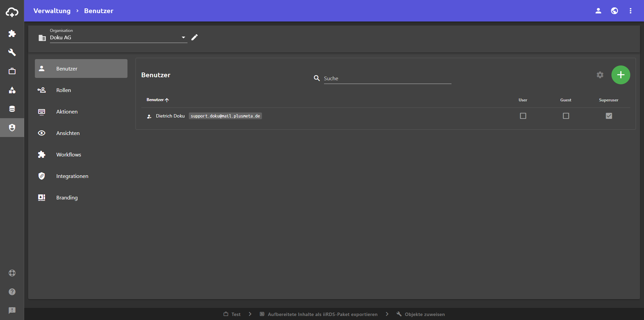Enable Guest checkbox for Dietrich Doku
Screen dimensions: 644x320
tap(566, 116)
